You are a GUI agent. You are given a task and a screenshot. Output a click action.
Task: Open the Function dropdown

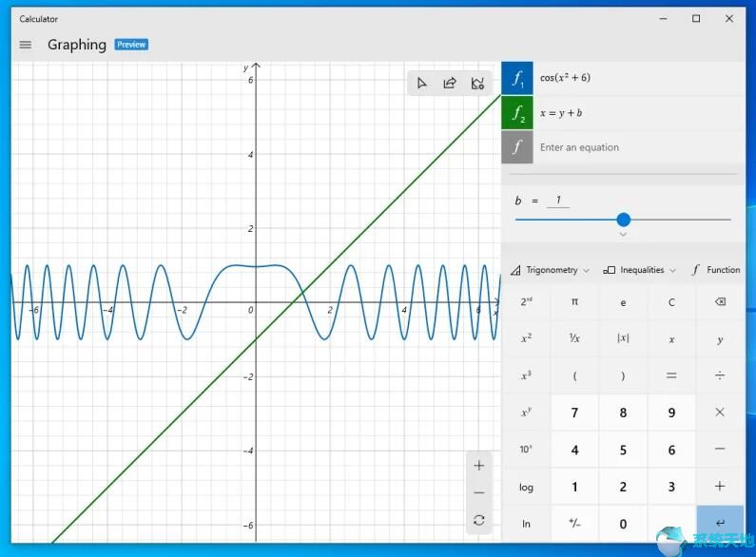(716, 270)
